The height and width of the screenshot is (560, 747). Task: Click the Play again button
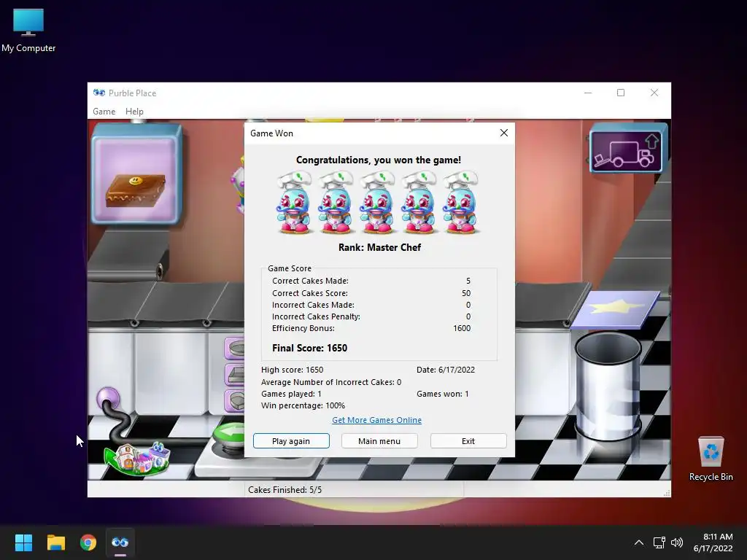click(291, 441)
